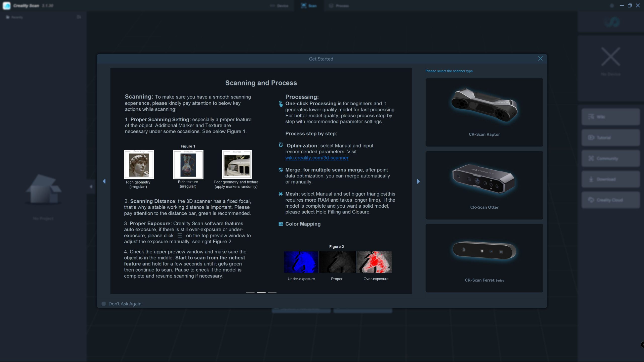
Task: Click the No Device cross icon
Action: (611, 57)
